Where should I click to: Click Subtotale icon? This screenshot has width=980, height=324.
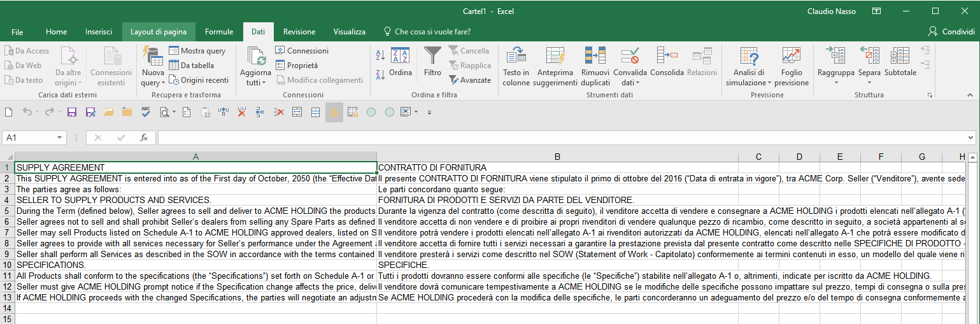pos(900,55)
